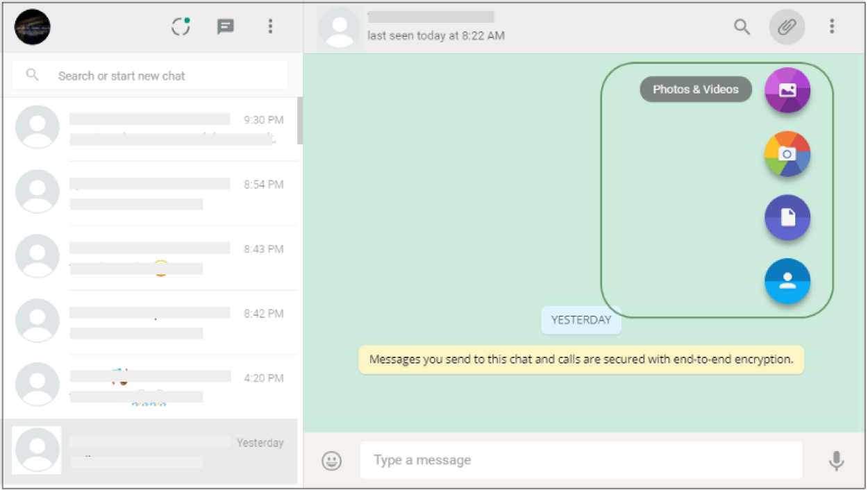The width and height of the screenshot is (868, 490).
Task: Share a contact via the person icon
Action: click(x=787, y=281)
